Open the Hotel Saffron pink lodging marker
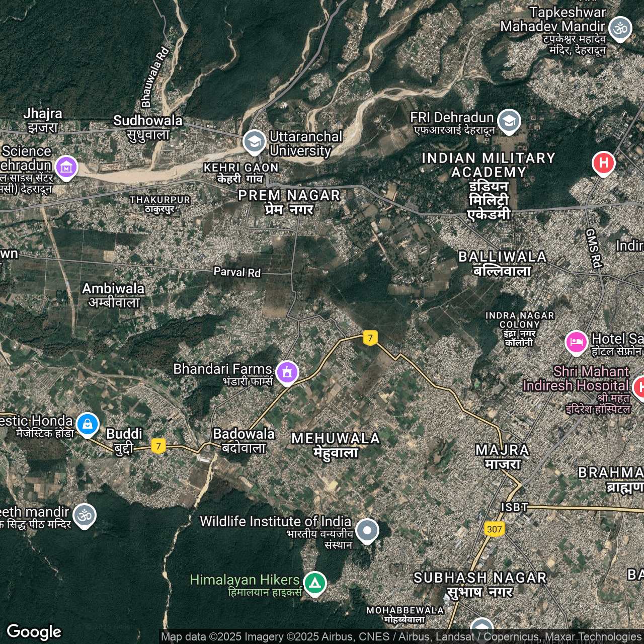The image size is (644, 644). pos(576,342)
